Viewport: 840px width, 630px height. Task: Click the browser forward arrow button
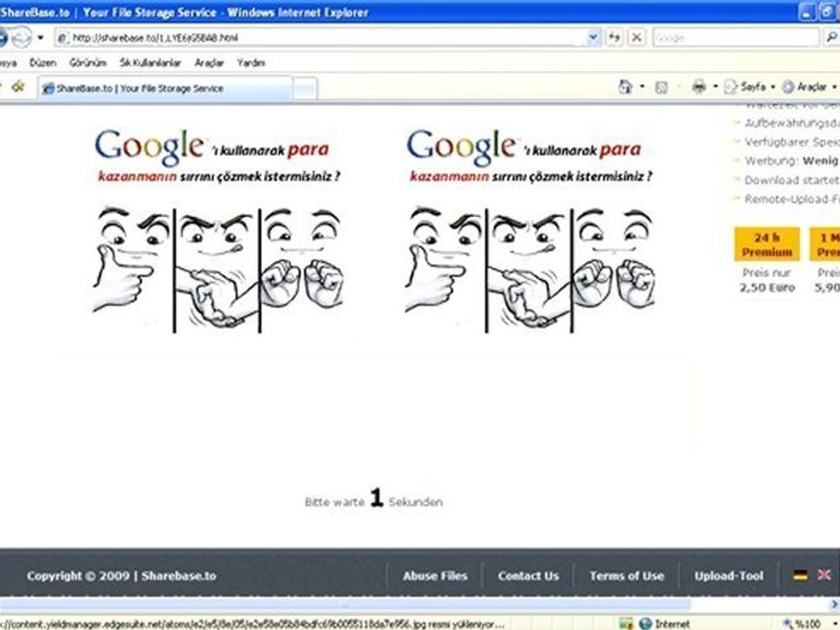pyautogui.click(x=21, y=38)
